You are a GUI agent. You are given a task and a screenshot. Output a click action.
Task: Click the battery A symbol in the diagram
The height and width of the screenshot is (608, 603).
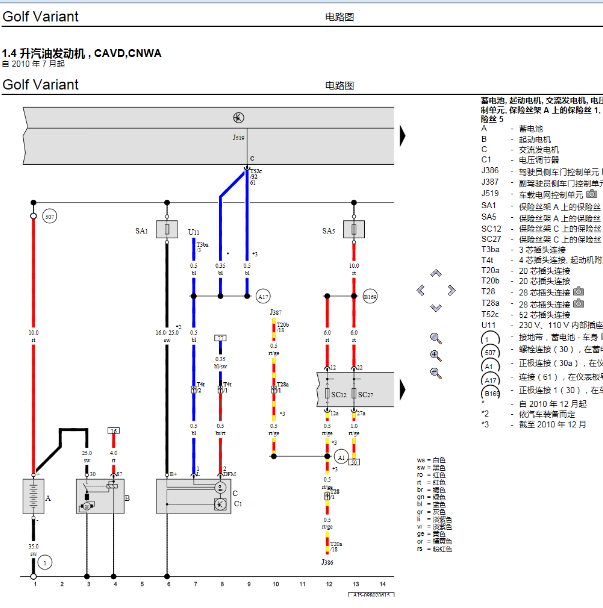pos(33,497)
